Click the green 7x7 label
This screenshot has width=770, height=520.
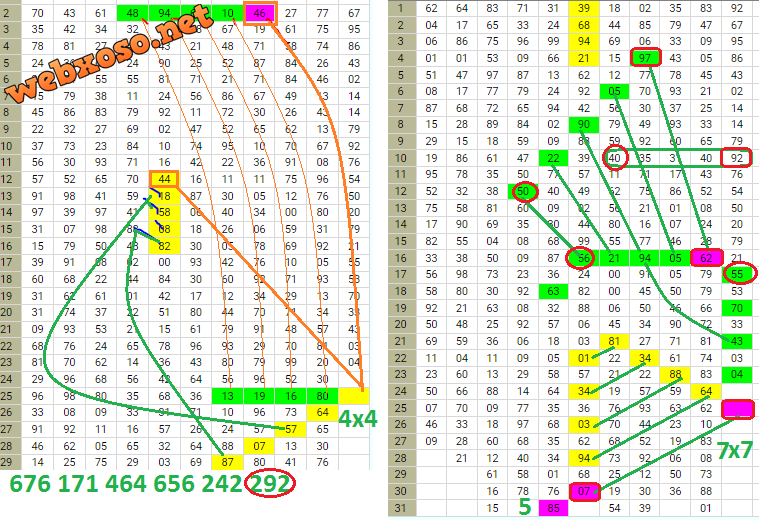(734, 450)
